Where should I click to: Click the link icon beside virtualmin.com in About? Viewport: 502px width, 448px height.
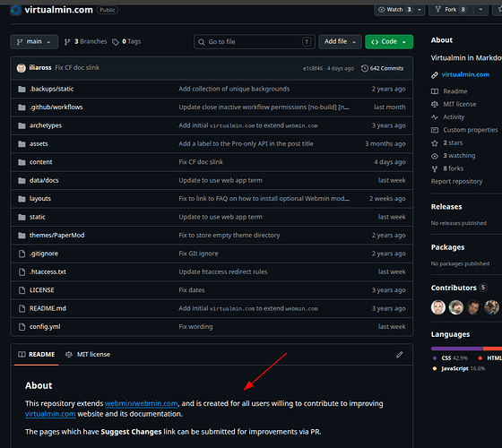click(x=435, y=75)
